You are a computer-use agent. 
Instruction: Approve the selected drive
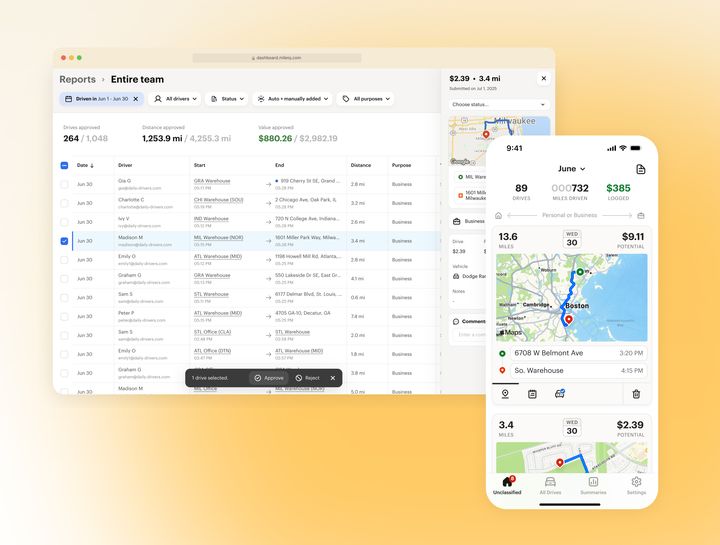(x=268, y=378)
